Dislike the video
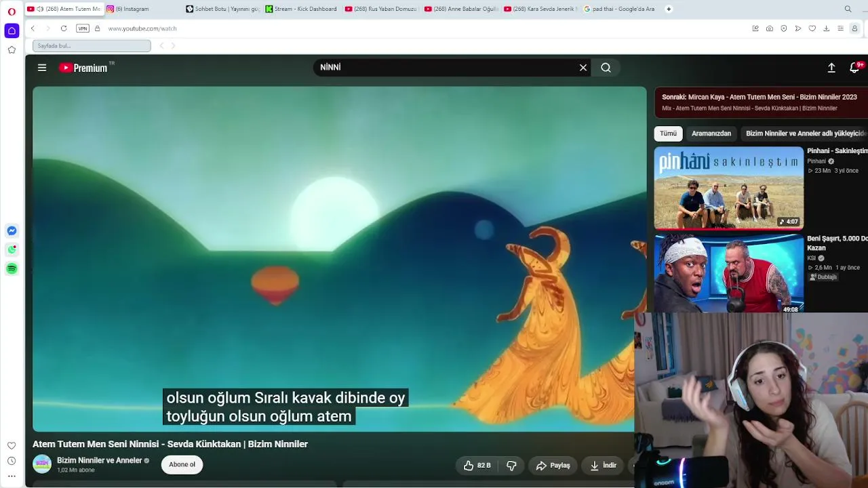 coord(511,466)
